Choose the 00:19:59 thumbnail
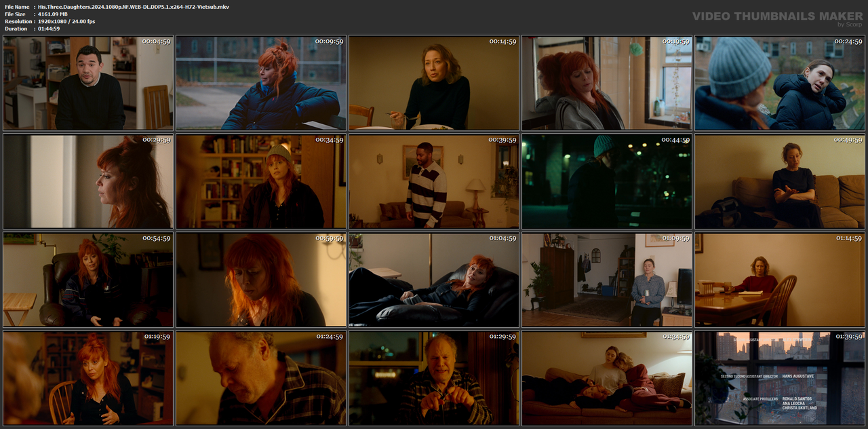Viewport: 868px width, 429px height. pyautogui.click(x=607, y=83)
